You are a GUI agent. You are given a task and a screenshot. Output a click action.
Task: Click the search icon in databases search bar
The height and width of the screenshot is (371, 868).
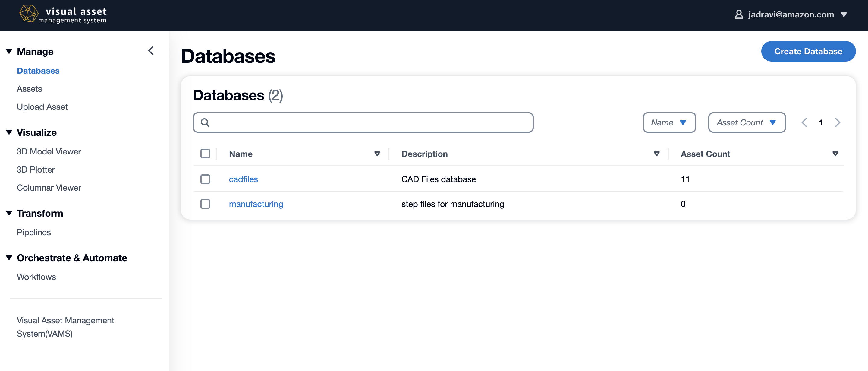coord(205,122)
